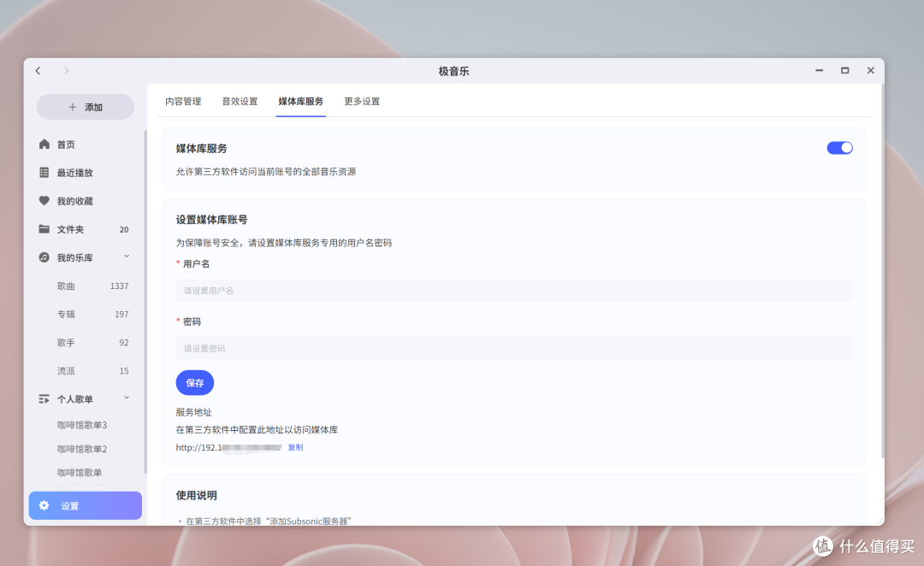
Task: Click the 添加 button in the sidebar
Action: (x=86, y=107)
